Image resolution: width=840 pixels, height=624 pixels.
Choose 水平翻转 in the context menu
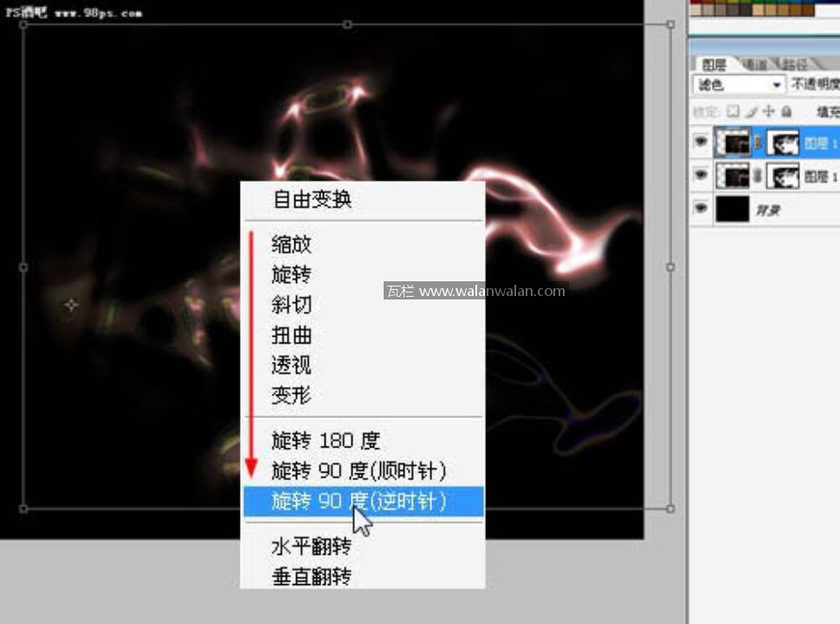click(312, 546)
